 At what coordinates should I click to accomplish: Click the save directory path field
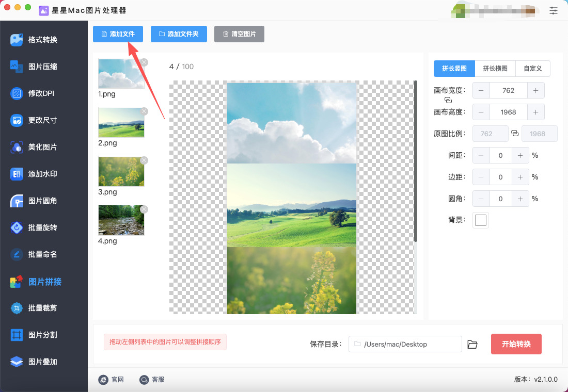(405, 344)
